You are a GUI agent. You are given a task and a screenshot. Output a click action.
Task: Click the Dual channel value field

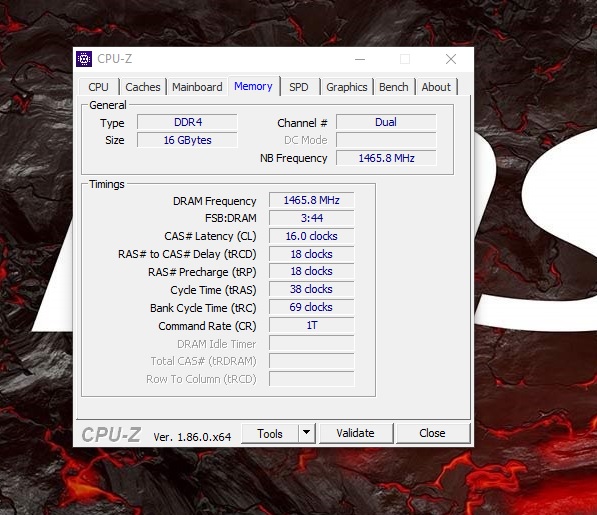pos(386,122)
